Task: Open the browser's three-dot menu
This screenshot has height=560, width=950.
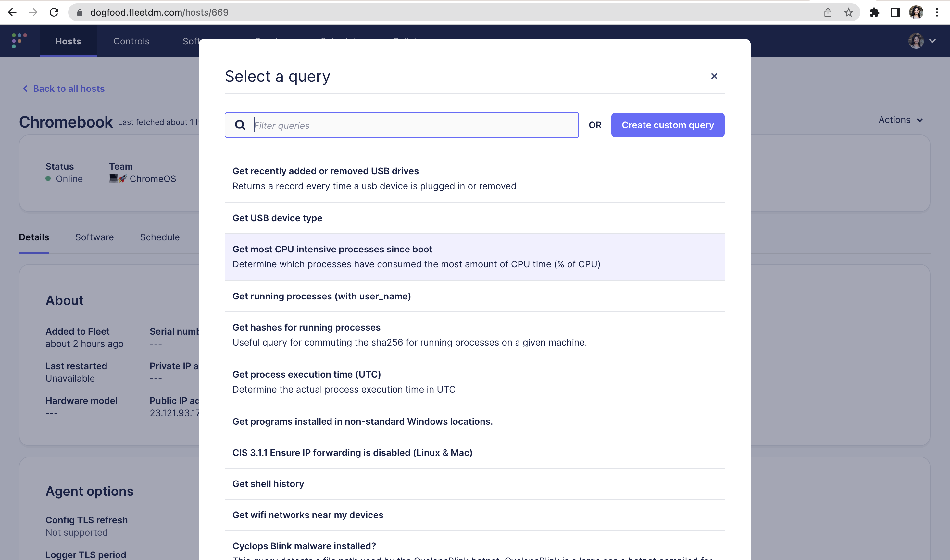Action: pos(937,12)
